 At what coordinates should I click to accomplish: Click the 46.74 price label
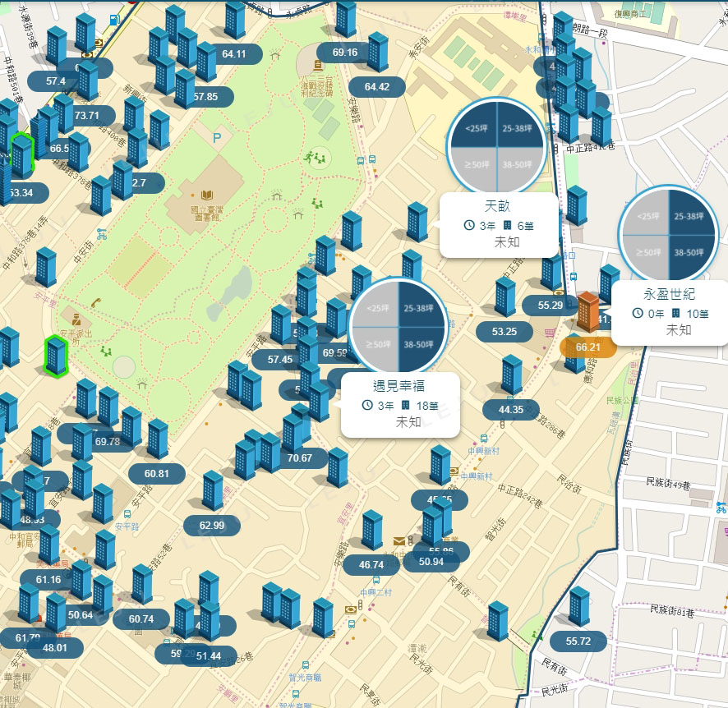371,564
